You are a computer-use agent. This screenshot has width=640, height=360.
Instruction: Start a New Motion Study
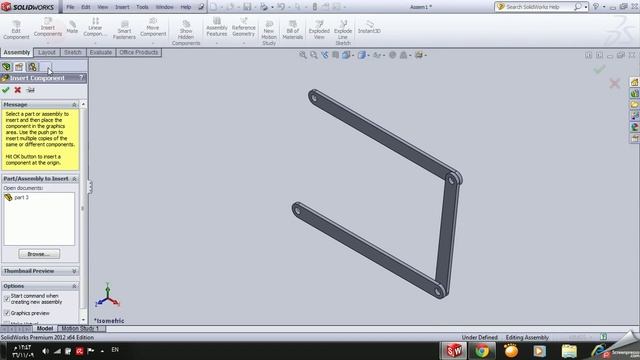(269, 32)
